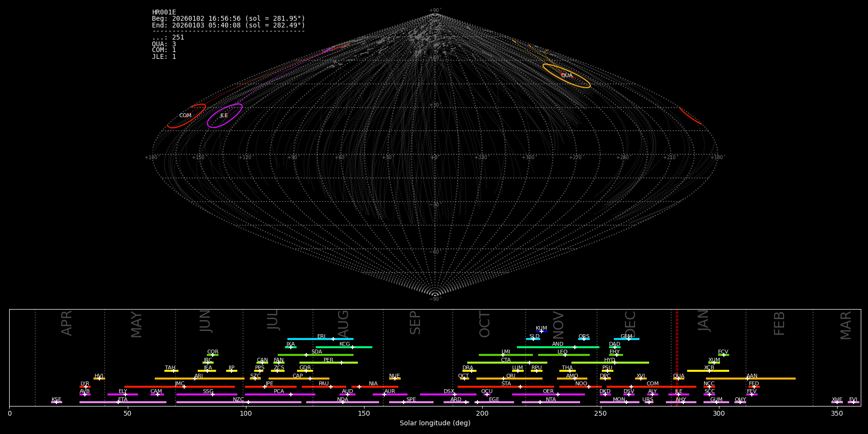Click the 'COM: 1' count in the header
868x434 pixels.
tap(164, 50)
